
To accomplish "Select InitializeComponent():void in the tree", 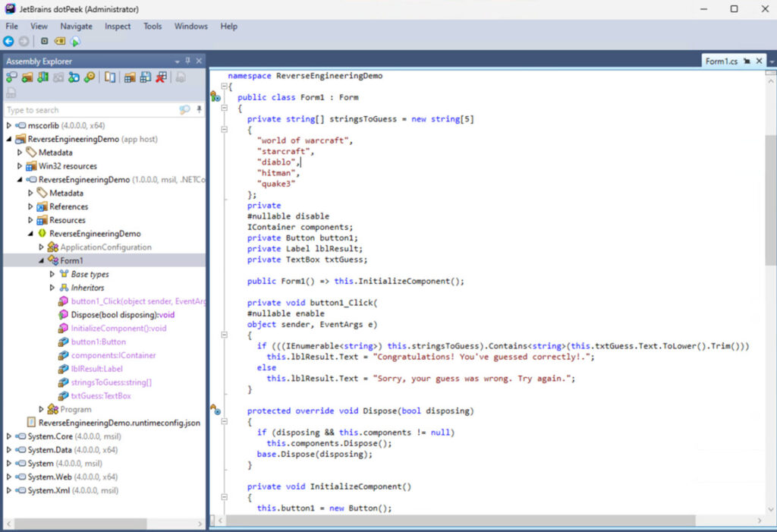I will (118, 328).
